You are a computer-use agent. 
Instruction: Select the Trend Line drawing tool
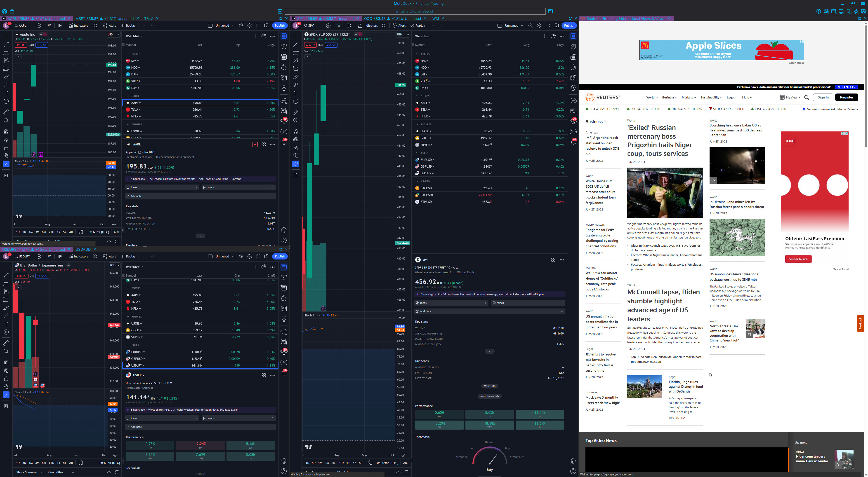6,44
